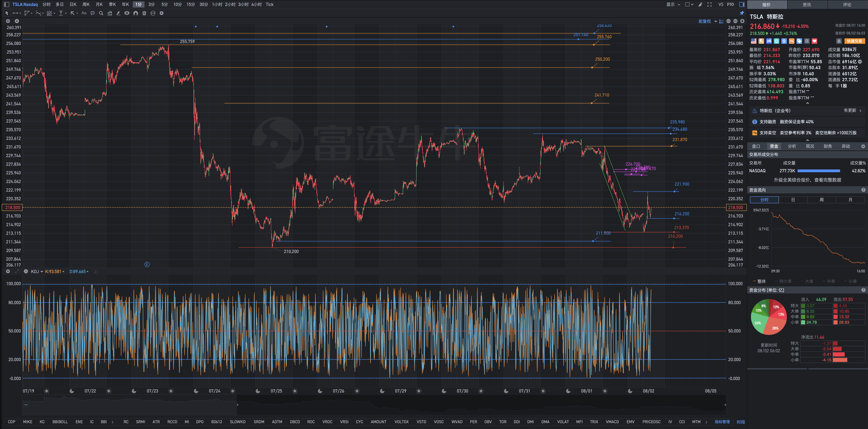Click the pin icon
This screenshot has width=868, height=429.
(x=742, y=13)
